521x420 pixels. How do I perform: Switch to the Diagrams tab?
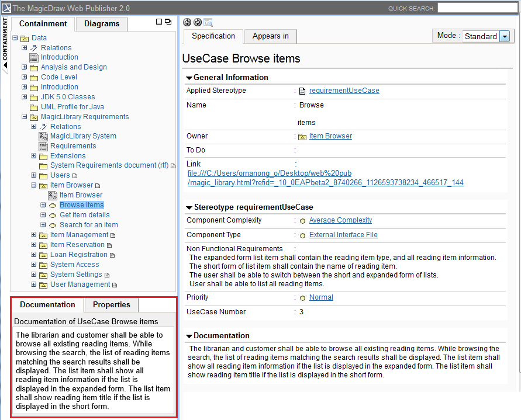point(101,24)
